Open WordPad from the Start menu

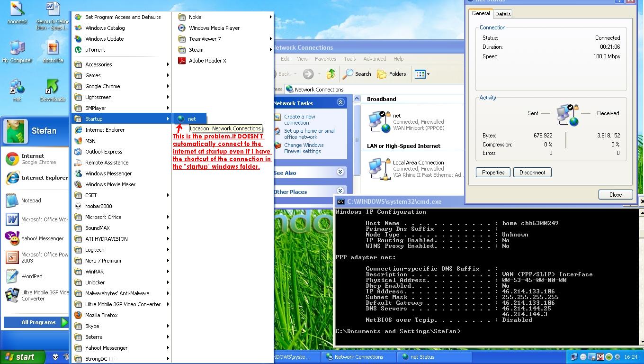coord(36,276)
